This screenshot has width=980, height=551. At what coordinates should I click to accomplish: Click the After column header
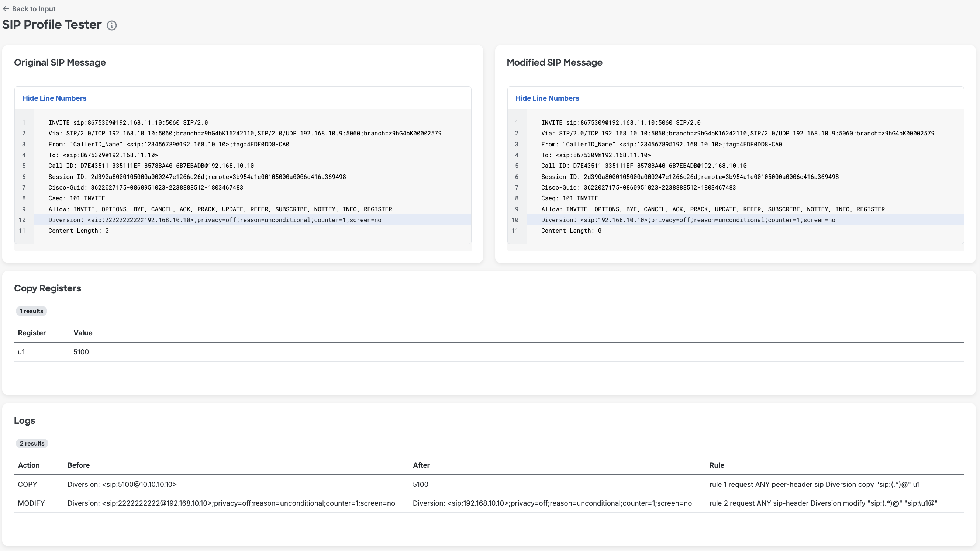421,465
